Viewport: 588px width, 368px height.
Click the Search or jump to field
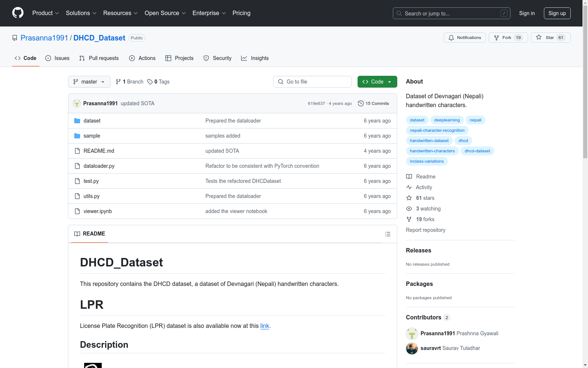(452, 13)
